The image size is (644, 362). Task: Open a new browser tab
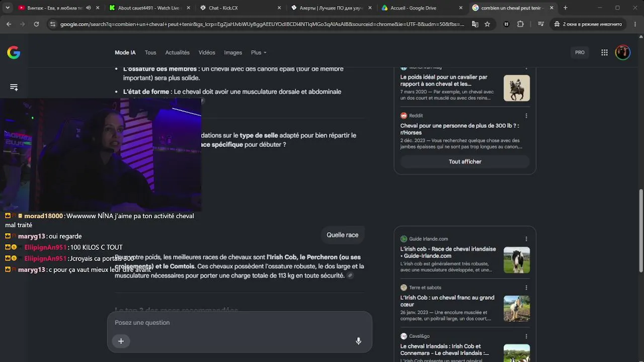pos(565,8)
